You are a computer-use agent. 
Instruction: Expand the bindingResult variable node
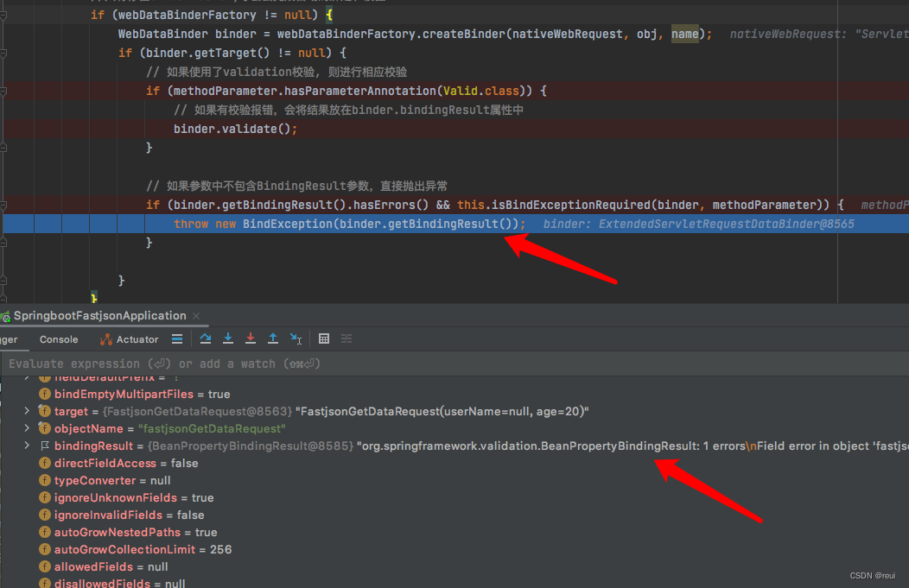click(x=27, y=446)
